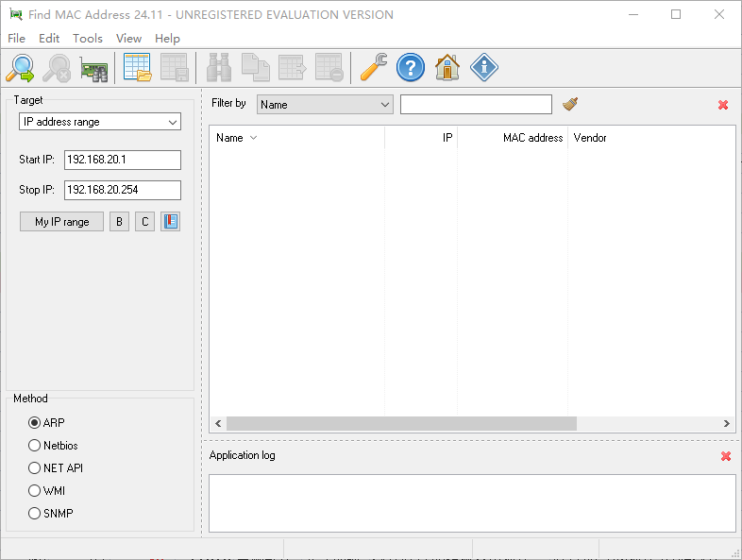Click the home page house icon
This screenshot has height=560, width=742.
[447, 68]
